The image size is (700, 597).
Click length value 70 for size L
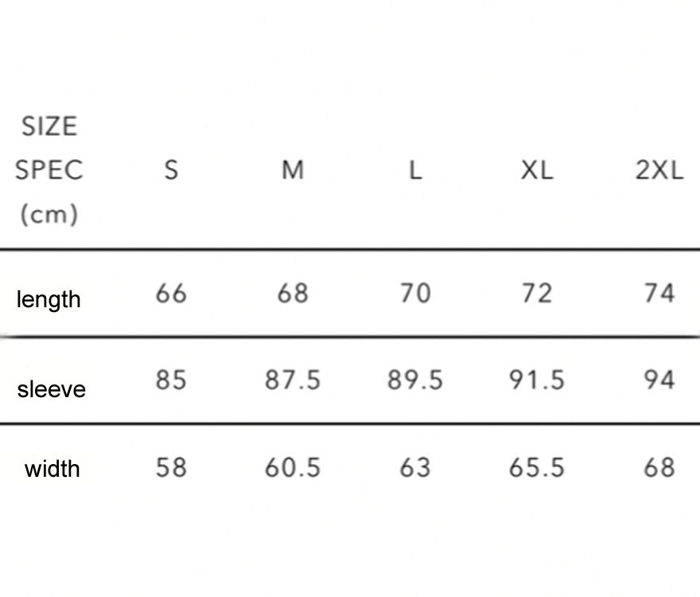415,294
